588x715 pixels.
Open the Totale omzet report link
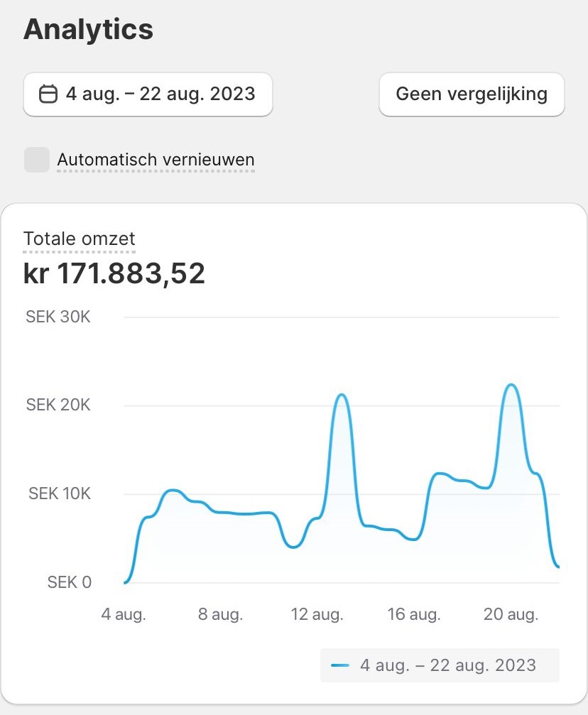80,239
